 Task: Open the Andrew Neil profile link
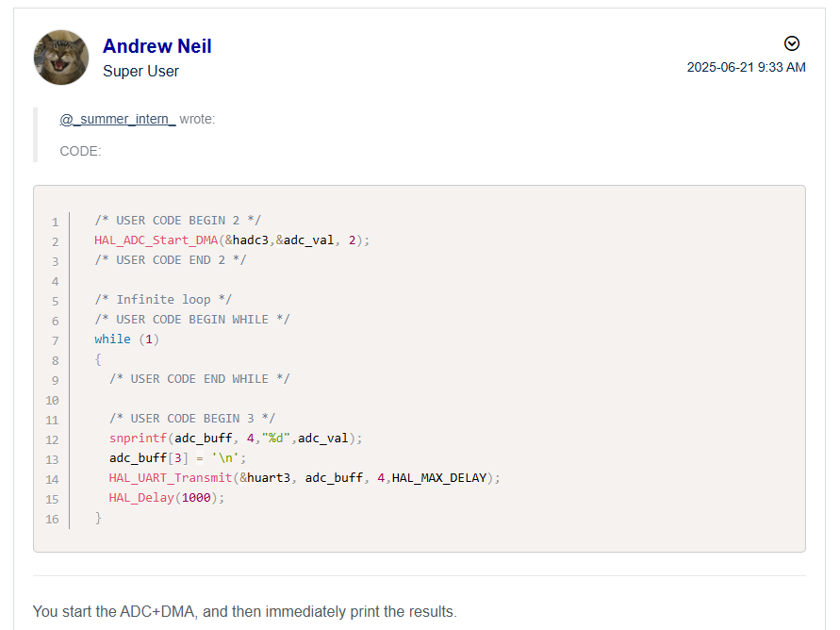pyautogui.click(x=156, y=46)
